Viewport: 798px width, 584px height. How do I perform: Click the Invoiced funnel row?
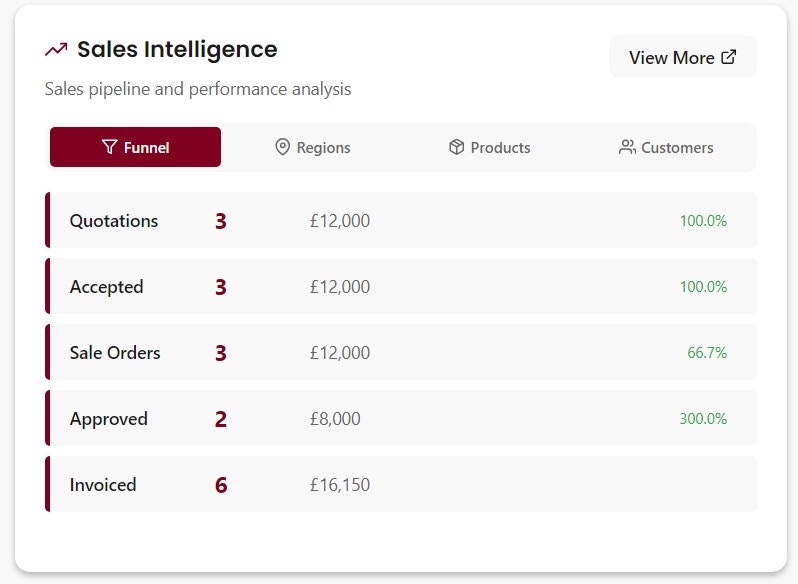pyautogui.click(x=401, y=484)
